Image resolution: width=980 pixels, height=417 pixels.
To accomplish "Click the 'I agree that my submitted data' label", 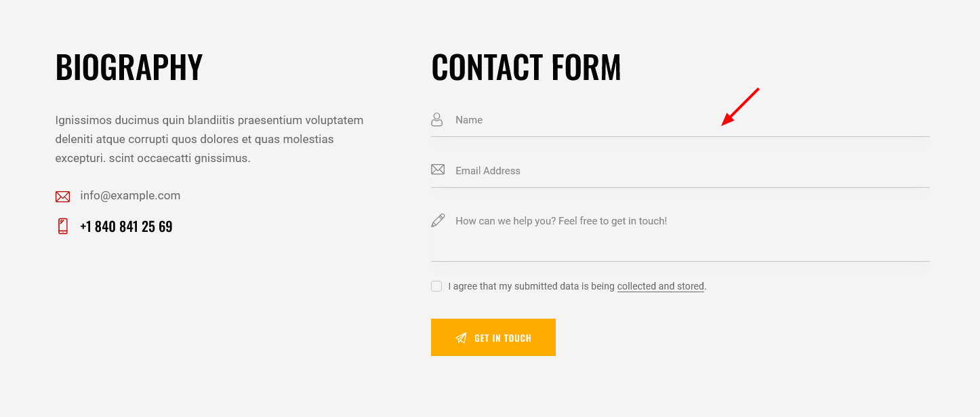I will (x=531, y=286).
